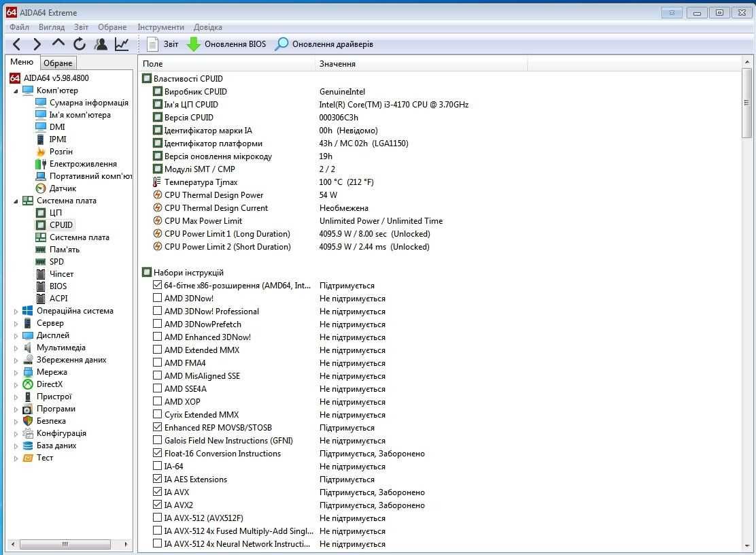Open Конфігурація icon
756x555 pixels.
[28, 433]
